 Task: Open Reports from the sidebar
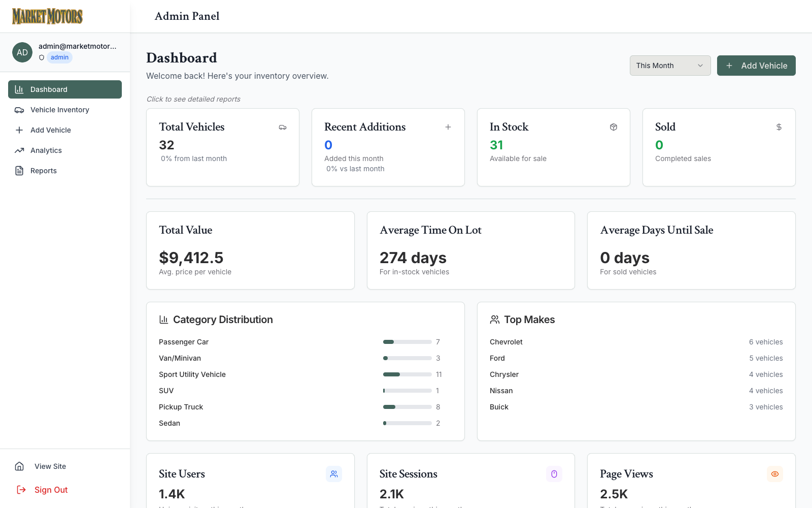point(65,171)
